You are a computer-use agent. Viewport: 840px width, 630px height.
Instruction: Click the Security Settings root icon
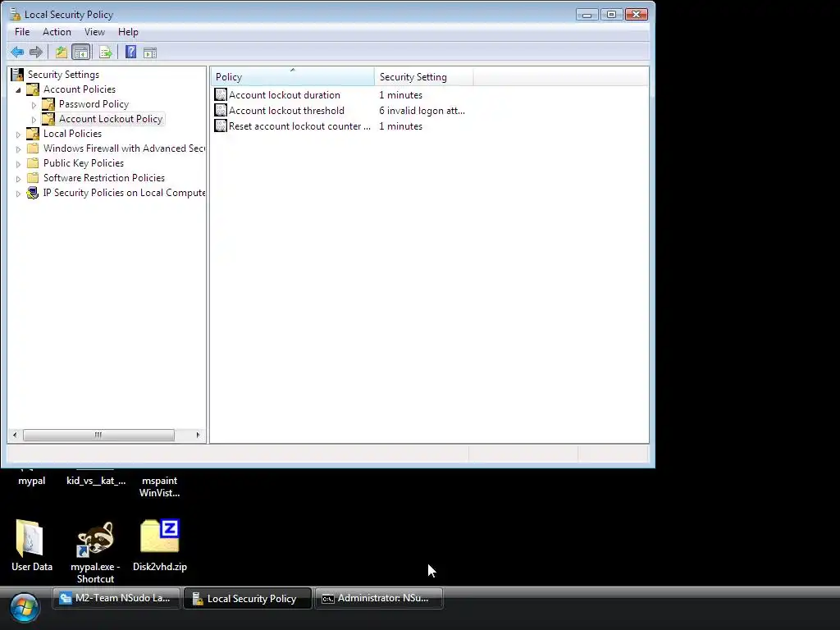17,75
